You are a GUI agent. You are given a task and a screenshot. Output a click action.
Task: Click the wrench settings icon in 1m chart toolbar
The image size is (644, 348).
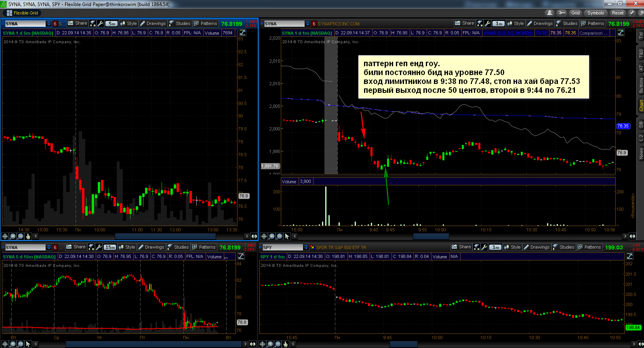(x=487, y=23)
